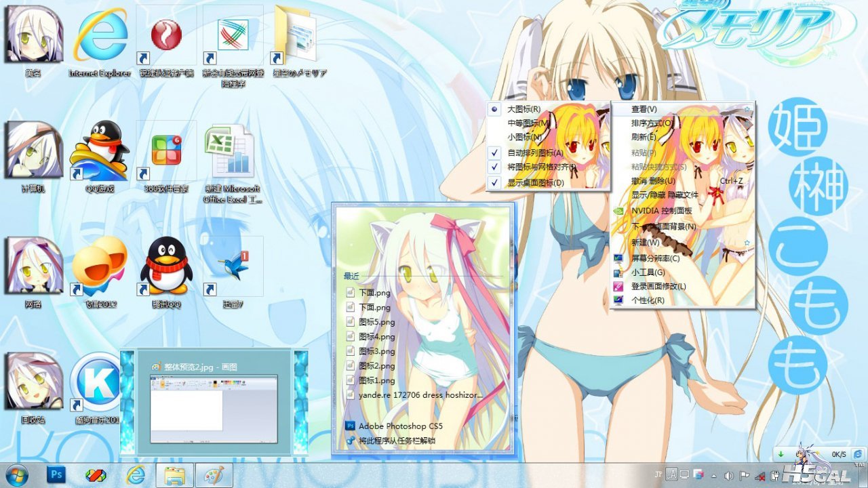Select 小图标(N) view option
This screenshot has width=868, height=488.
548,137
